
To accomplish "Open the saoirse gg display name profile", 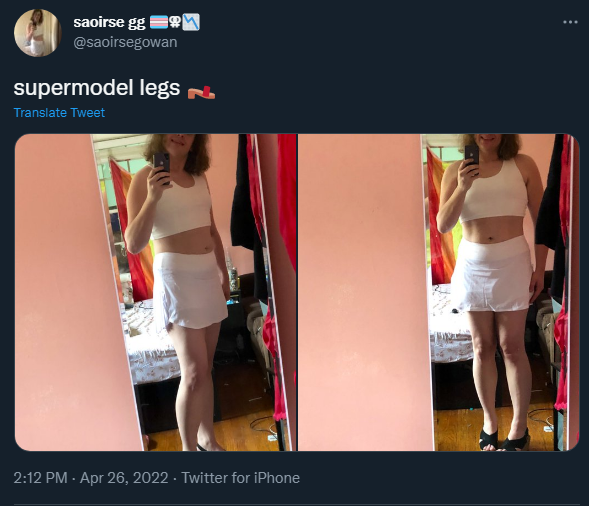I will point(109,22).
